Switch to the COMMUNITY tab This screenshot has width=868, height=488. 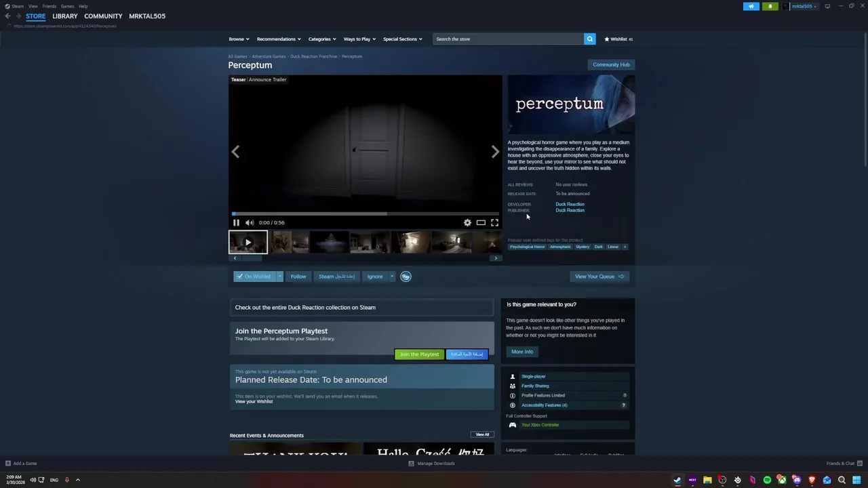[x=103, y=16]
